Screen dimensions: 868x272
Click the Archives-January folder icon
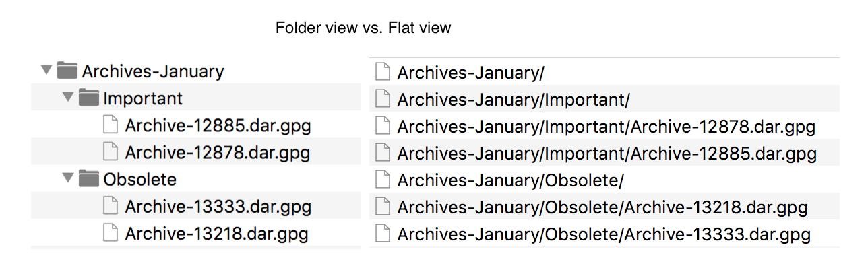[x=67, y=70]
